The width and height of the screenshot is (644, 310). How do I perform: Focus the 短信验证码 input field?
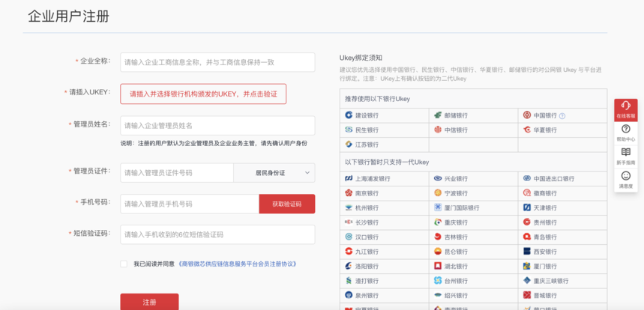click(217, 234)
